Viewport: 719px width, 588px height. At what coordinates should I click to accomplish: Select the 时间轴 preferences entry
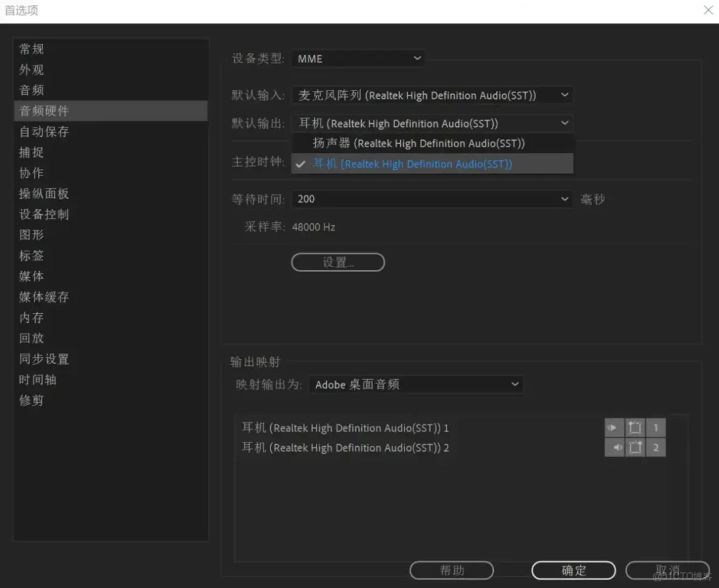click(x=38, y=379)
